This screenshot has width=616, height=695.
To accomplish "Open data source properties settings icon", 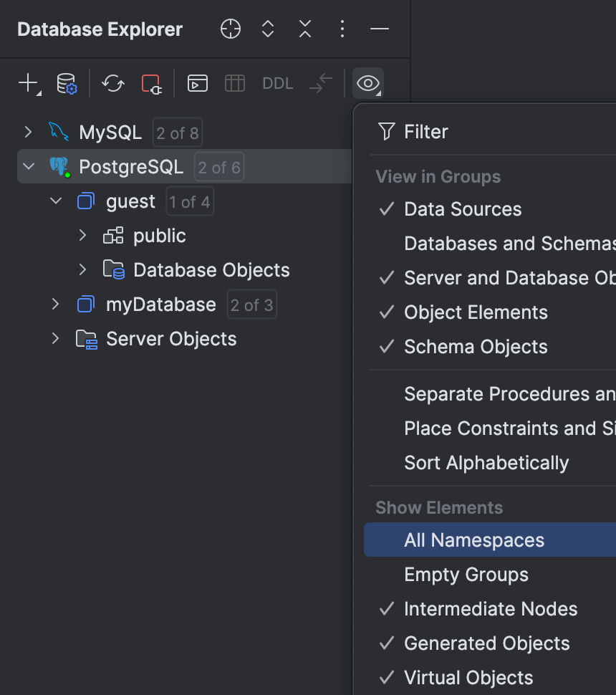I will 59,82.
